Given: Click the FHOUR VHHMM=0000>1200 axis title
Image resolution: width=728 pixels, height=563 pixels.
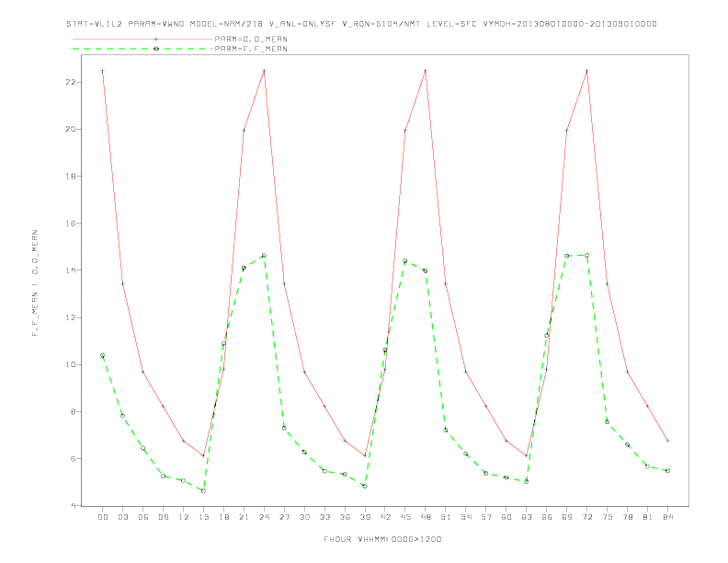Looking at the screenshot, I should click(x=382, y=539).
